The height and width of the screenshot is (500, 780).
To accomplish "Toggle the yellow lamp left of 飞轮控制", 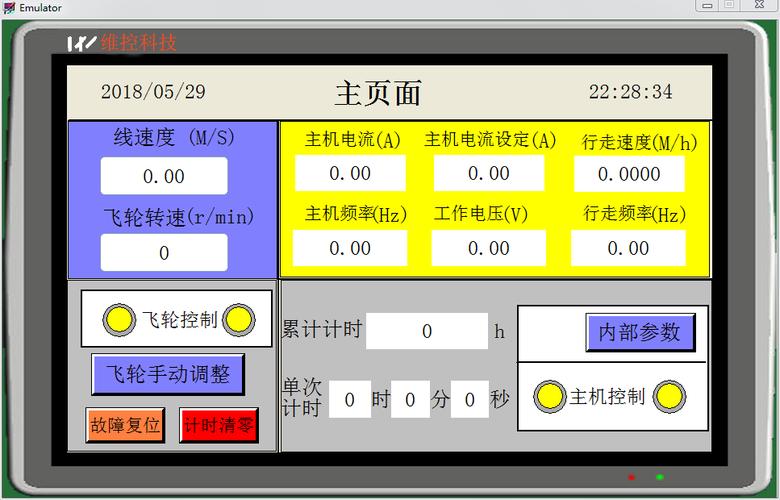I will coord(119,320).
